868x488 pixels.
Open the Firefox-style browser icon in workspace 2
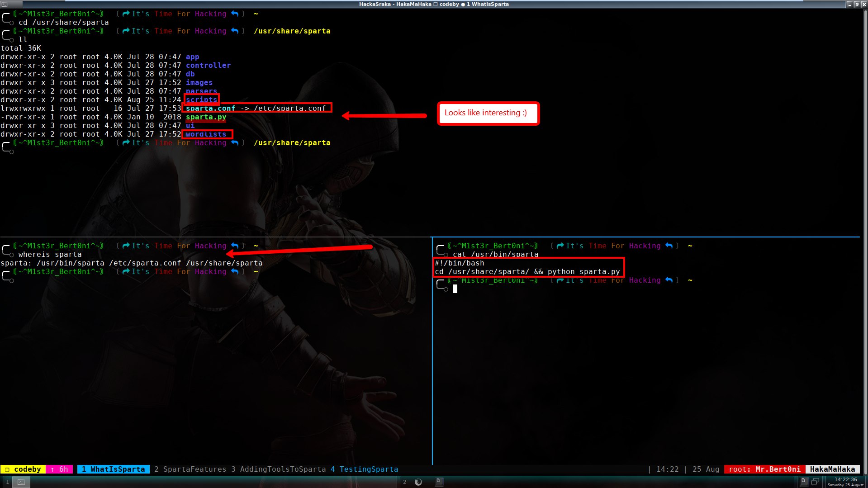(x=418, y=482)
